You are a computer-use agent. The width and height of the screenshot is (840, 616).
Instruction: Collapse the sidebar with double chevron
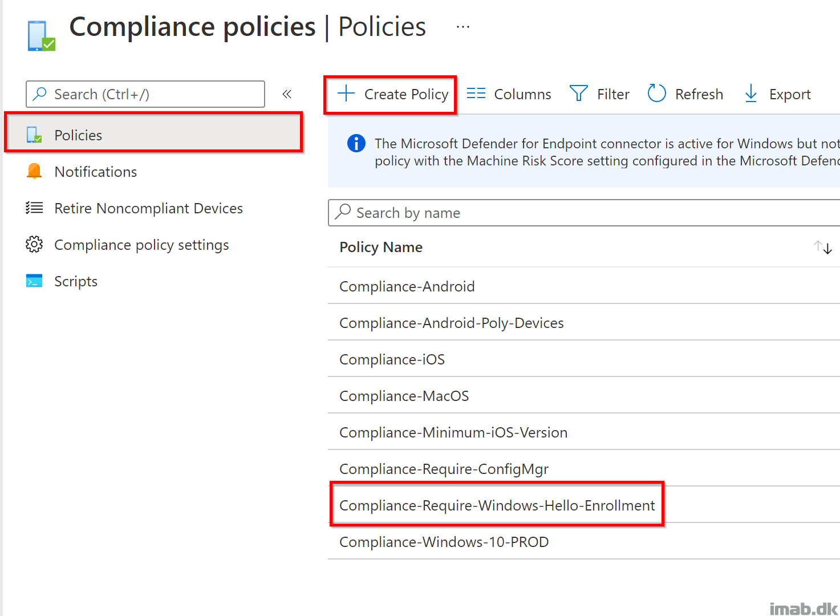point(287,94)
